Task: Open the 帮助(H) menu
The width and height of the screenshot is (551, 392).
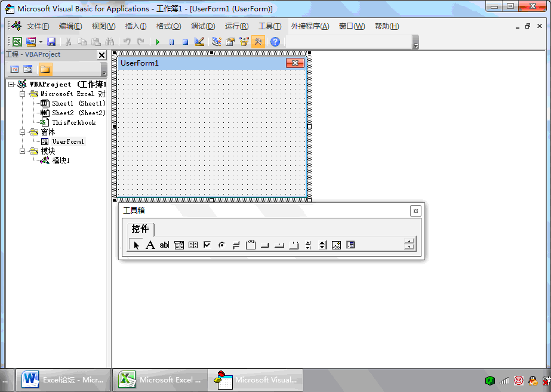Action: click(x=387, y=26)
